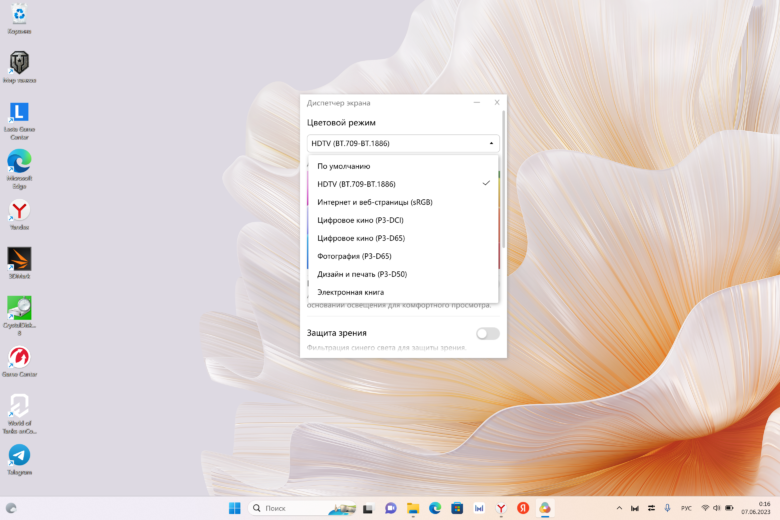Click the M tray icon

pyautogui.click(x=635, y=508)
